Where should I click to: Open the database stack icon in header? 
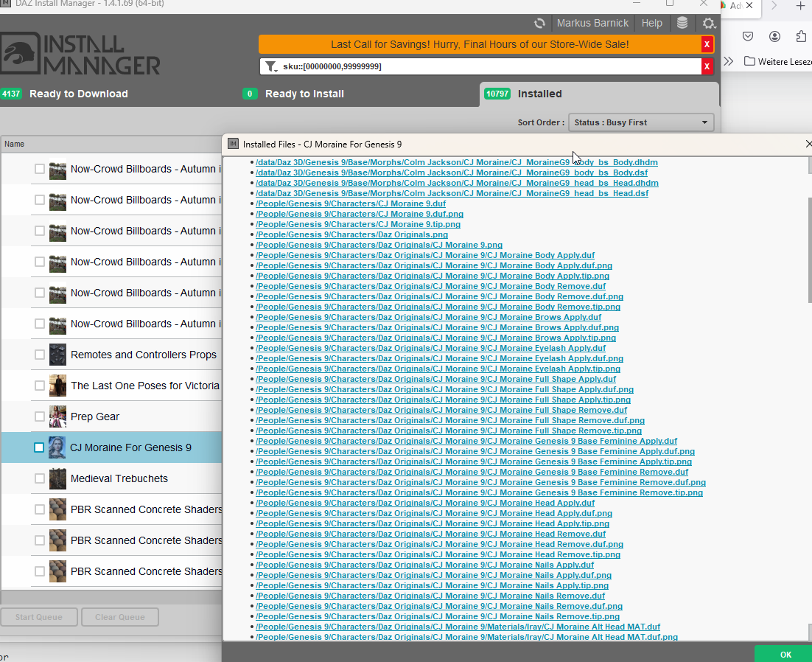pyautogui.click(x=682, y=23)
